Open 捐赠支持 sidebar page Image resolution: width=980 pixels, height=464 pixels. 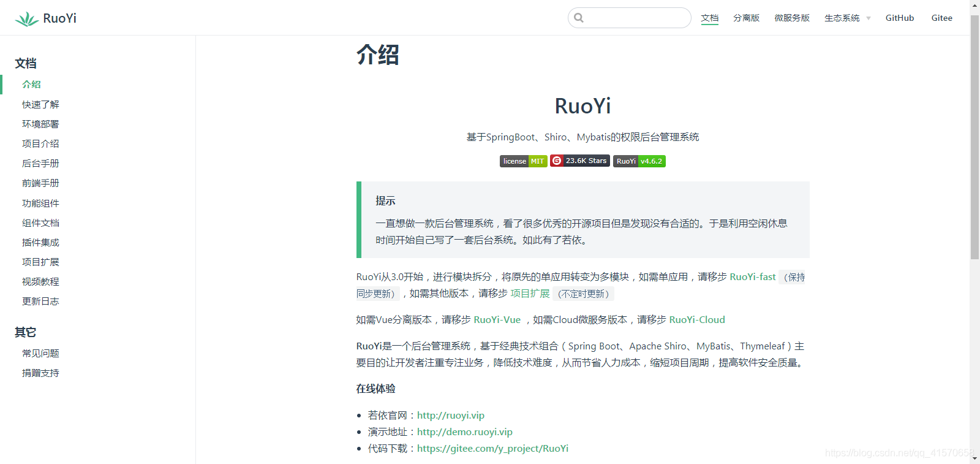(40, 373)
